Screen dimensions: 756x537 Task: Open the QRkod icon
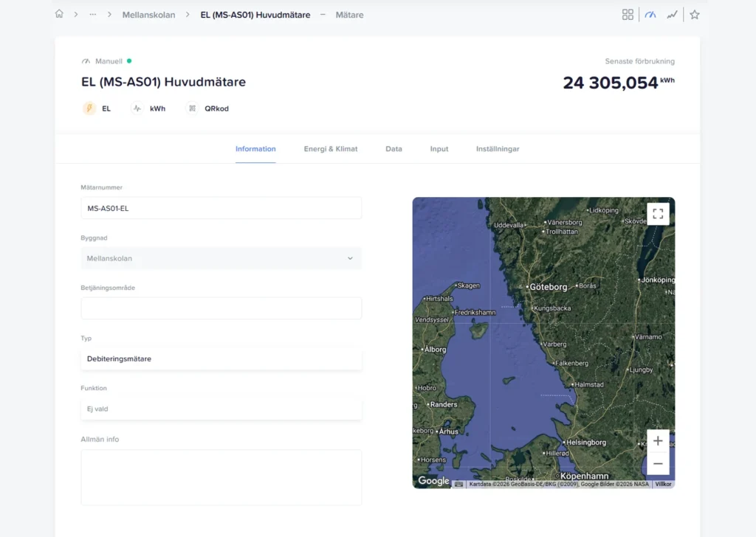point(192,108)
